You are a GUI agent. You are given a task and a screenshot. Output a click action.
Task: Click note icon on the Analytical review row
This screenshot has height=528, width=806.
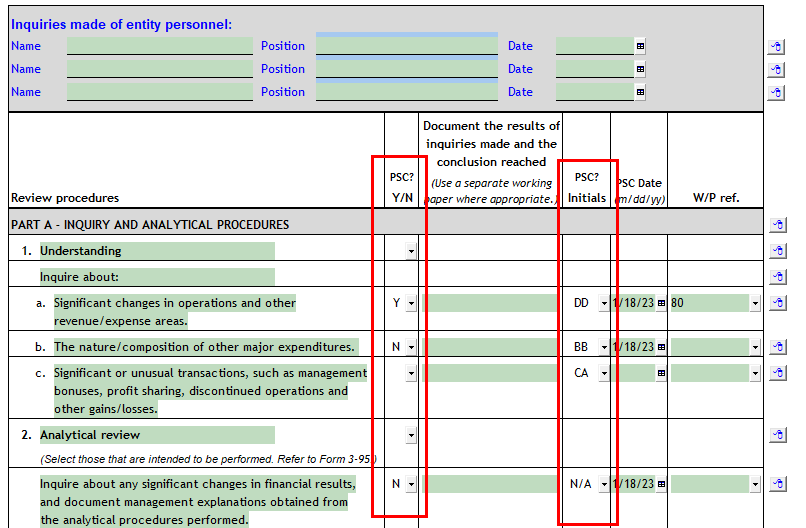point(778,435)
